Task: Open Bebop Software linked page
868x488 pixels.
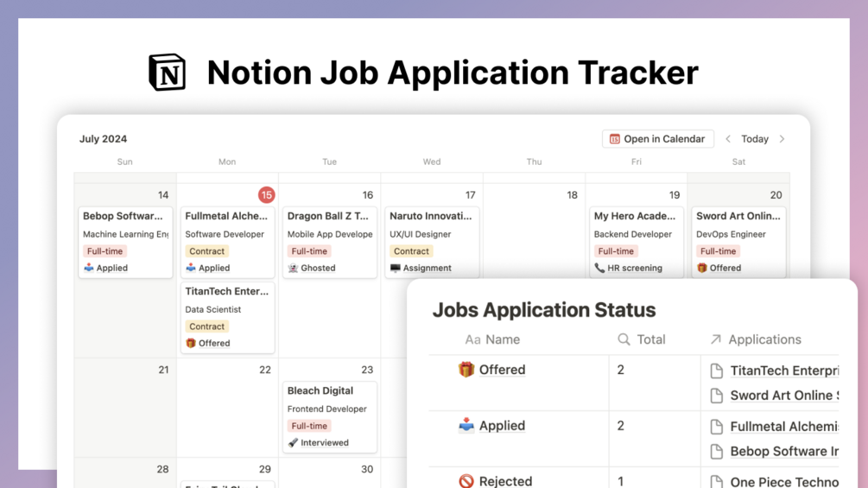Action: pos(784,452)
